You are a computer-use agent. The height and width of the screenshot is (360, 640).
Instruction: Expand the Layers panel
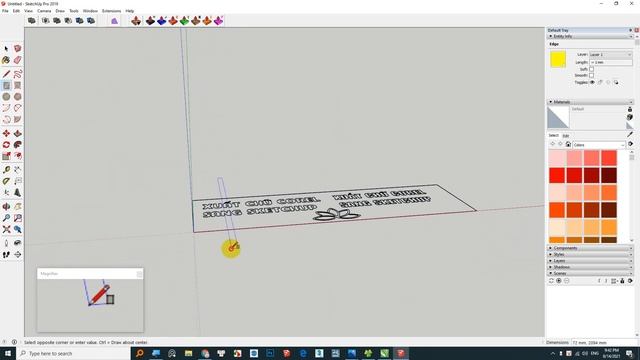point(590,260)
